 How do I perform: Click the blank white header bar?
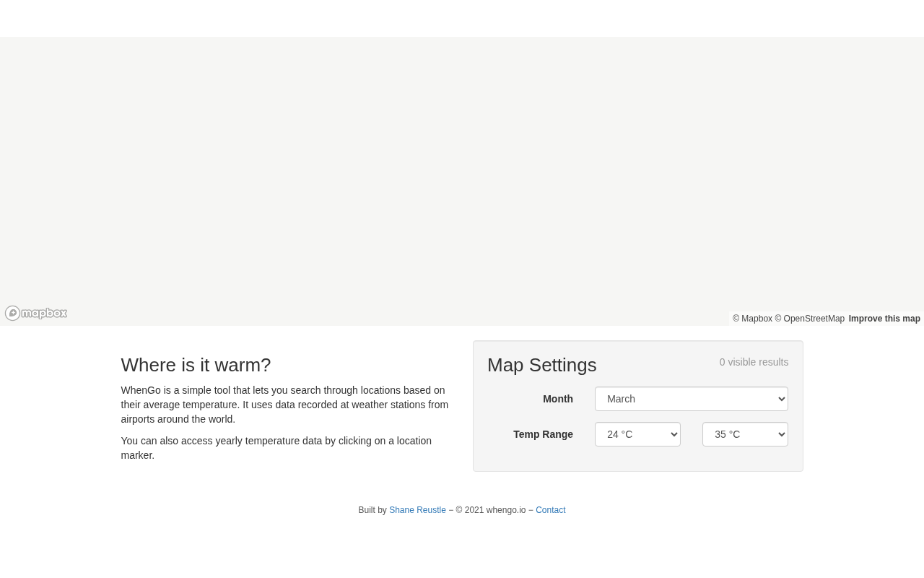click(x=462, y=18)
